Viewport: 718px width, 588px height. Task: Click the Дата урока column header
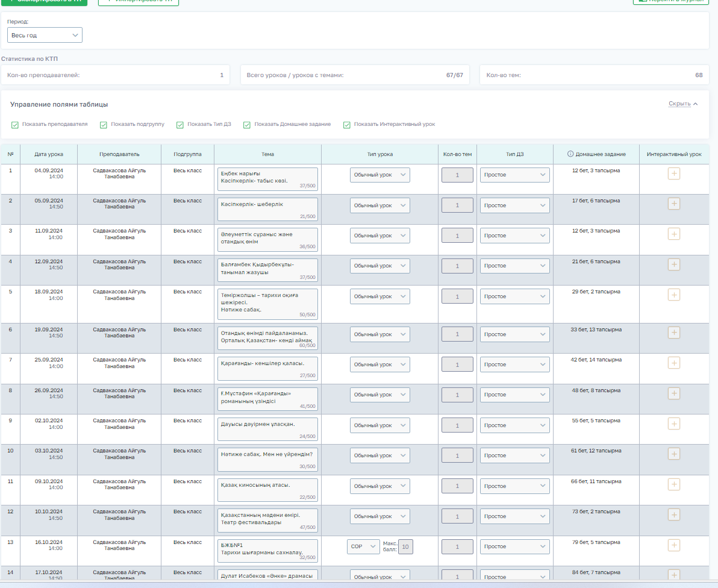pyautogui.click(x=48, y=154)
